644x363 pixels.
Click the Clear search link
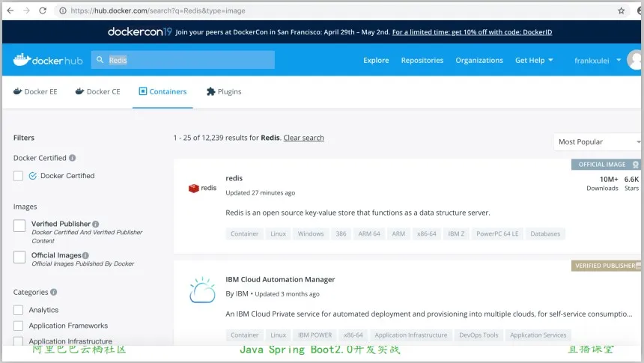coord(303,138)
